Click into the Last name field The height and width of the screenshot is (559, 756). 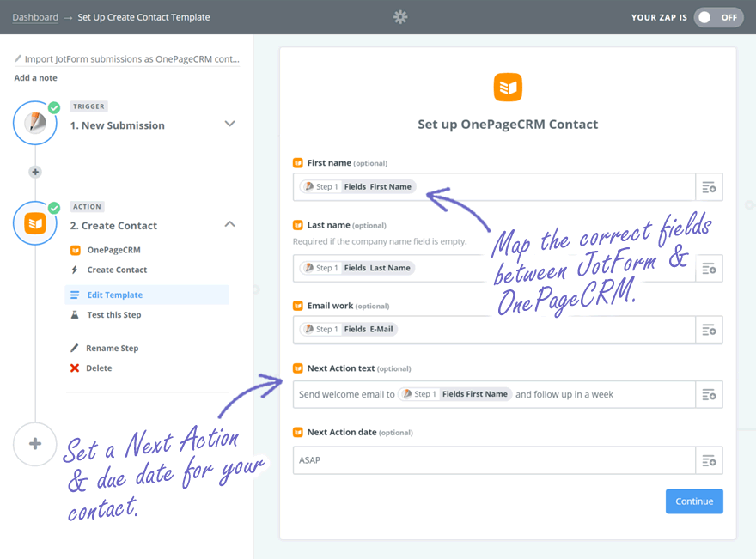click(494, 268)
